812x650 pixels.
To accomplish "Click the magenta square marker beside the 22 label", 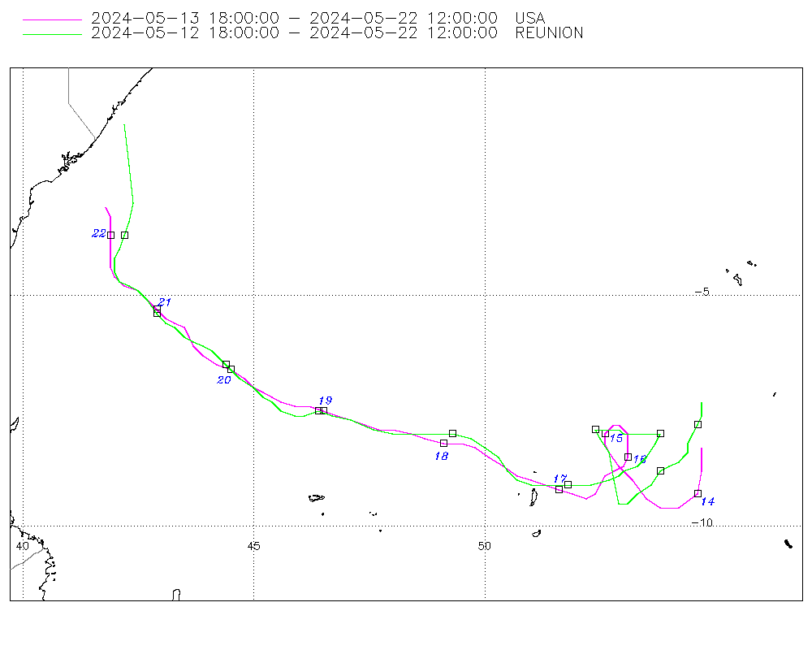I will [x=110, y=235].
